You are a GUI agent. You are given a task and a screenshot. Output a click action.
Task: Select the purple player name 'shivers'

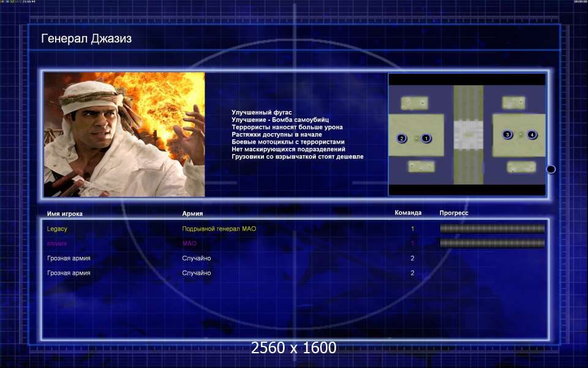pyautogui.click(x=57, y=243)
